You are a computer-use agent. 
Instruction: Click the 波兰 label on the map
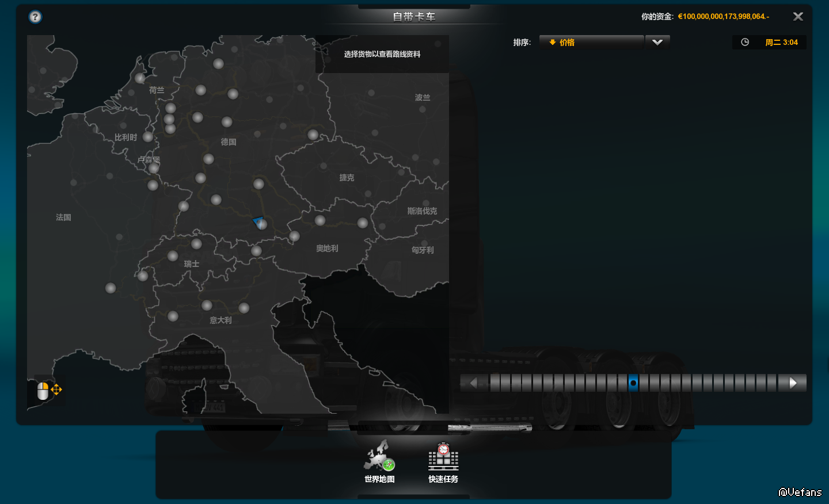pyautogui.click(x=423, y=98)
